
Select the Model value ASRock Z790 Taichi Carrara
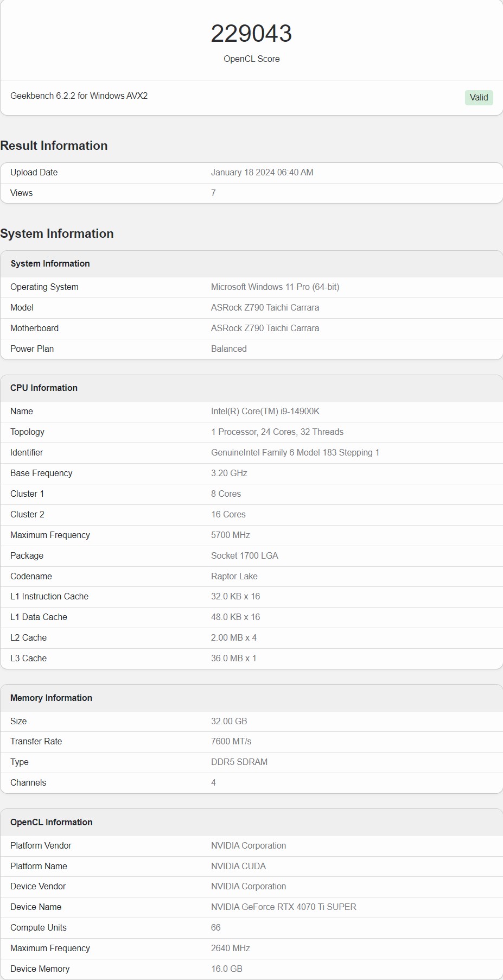pyautogui.click(x=265, y=307)
